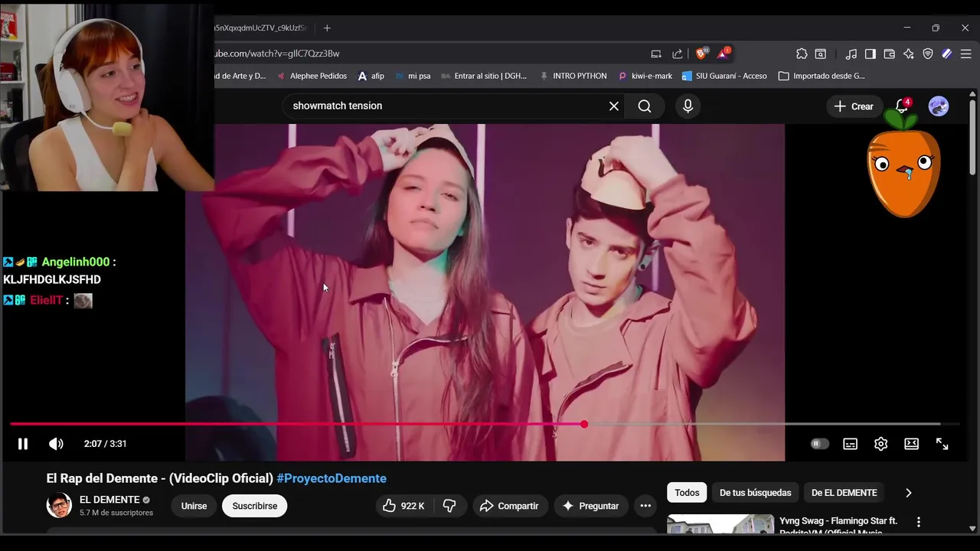Open the browser extensions puzzle icon

802,54
